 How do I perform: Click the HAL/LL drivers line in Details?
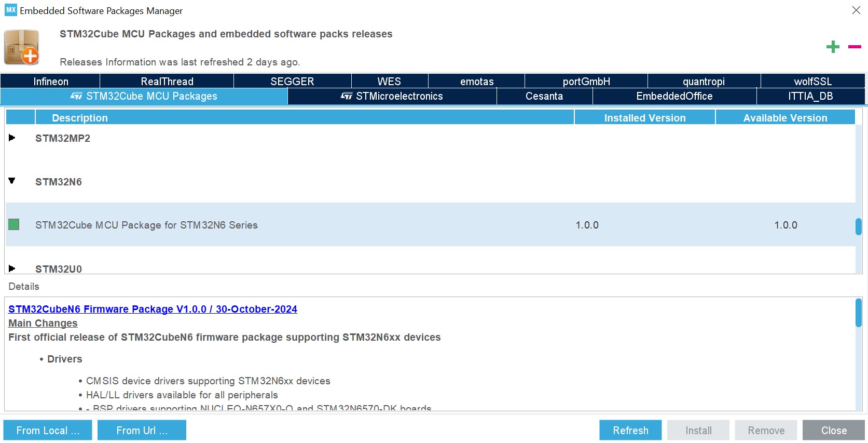click(182, 395)
